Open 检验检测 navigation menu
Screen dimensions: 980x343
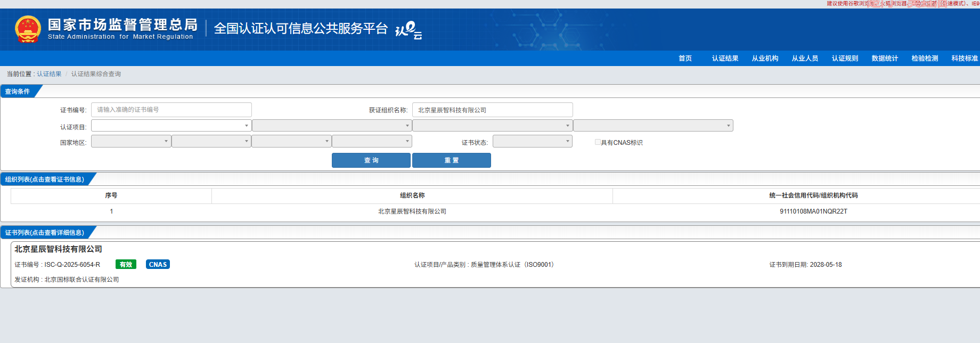coord(925,59)
